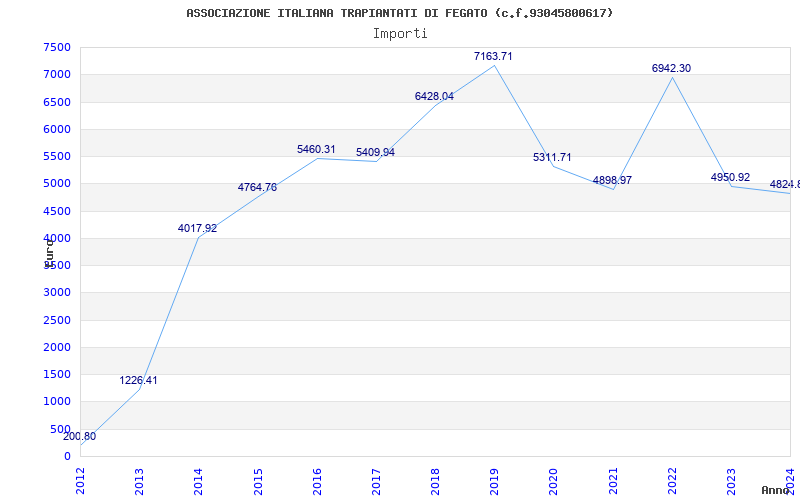Click y-axis tick 2500
Image resolution: width=800 pixels, height=500 pixels.
[57, 320]
